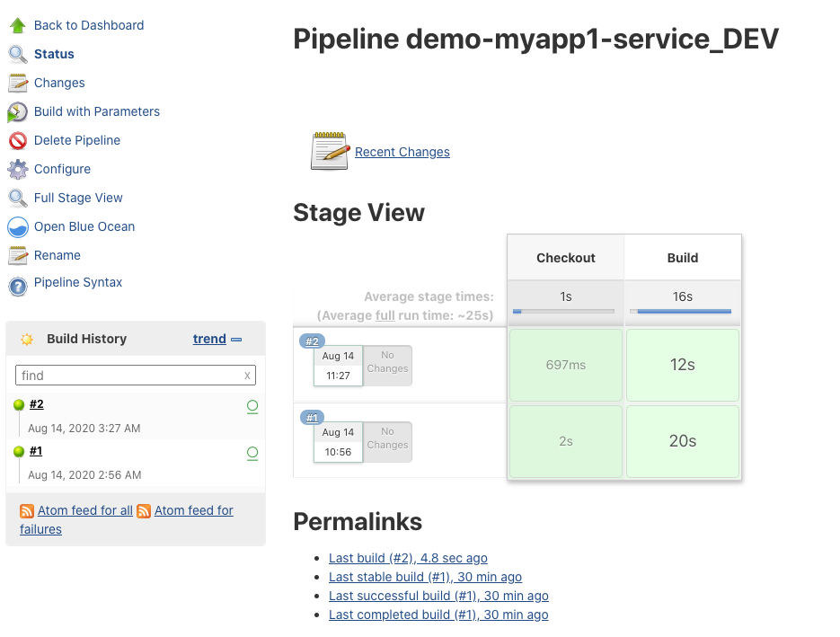Screen dimensions: 840x637
Task: Click the Configure gear icon
Action: [x=18, y=170]
